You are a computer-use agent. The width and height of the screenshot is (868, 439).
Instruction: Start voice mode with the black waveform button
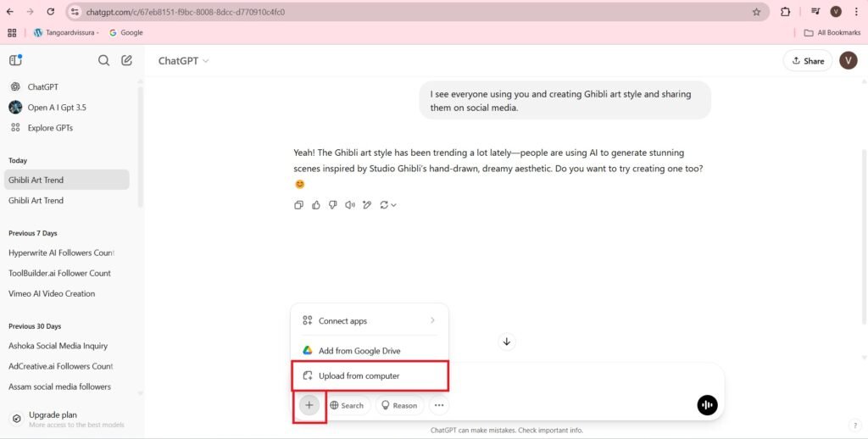pyautogui.click(x=708, y=405)
